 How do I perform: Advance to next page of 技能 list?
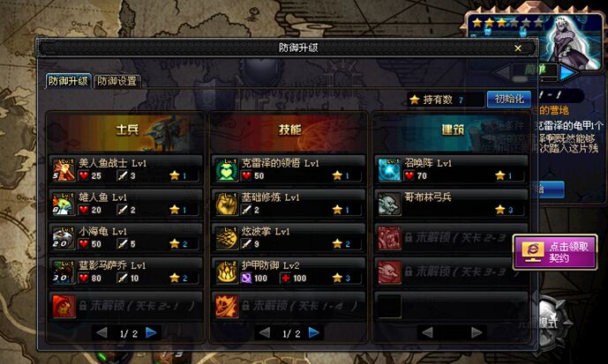[x=314, y=332]
